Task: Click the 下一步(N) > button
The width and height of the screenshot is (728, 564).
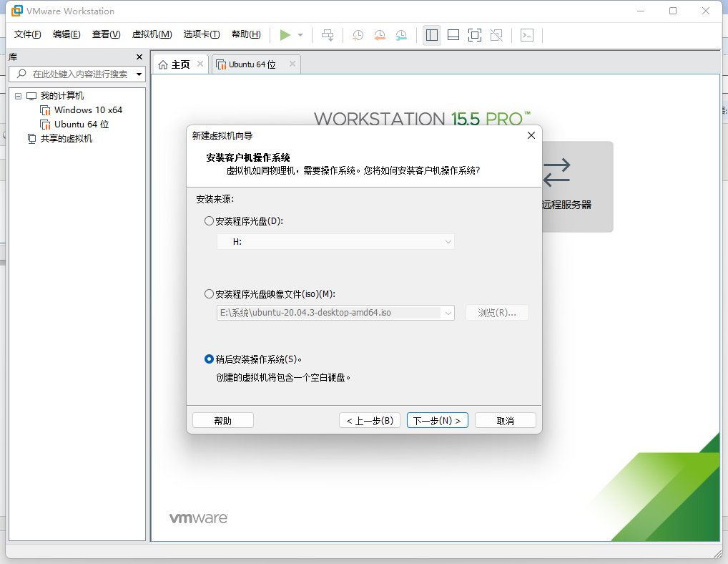Action: pos(438,420)
